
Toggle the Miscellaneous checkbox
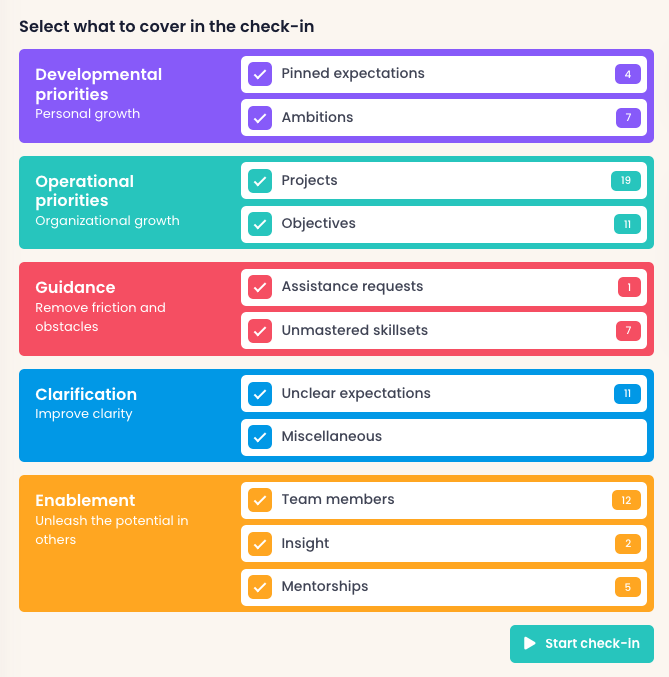pos(260,437)
